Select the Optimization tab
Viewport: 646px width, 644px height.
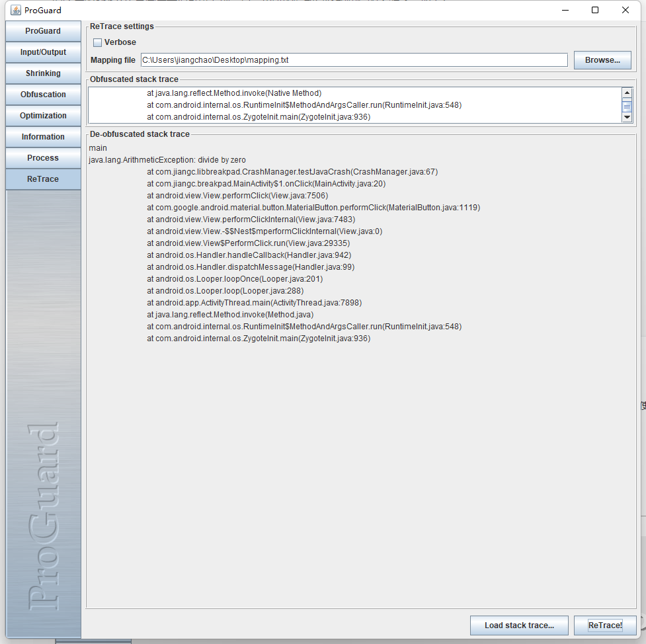click(x=43, y=115)
